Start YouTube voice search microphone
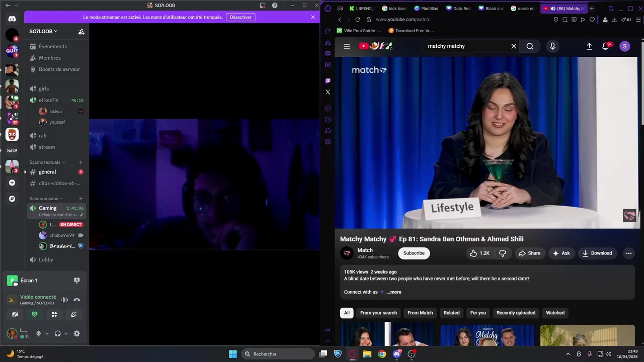The image size is (644, 362). [x=552, y=46]
